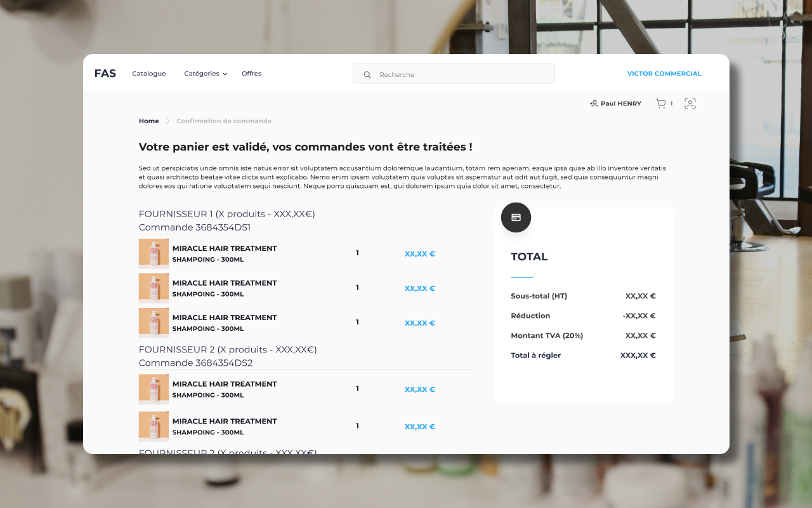Image resolution: width=812 pixels, height=508 pixels.
Task: Click the account scan icon in the header
Action: 690,103
